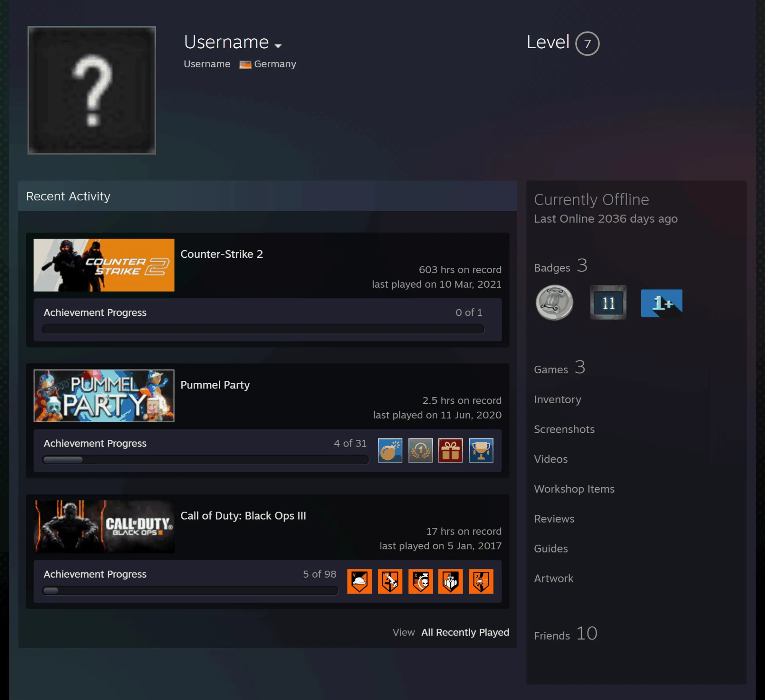Open the Counter-Strike 2 title link
Screen dimensions: 765x700
click(222, 254)
